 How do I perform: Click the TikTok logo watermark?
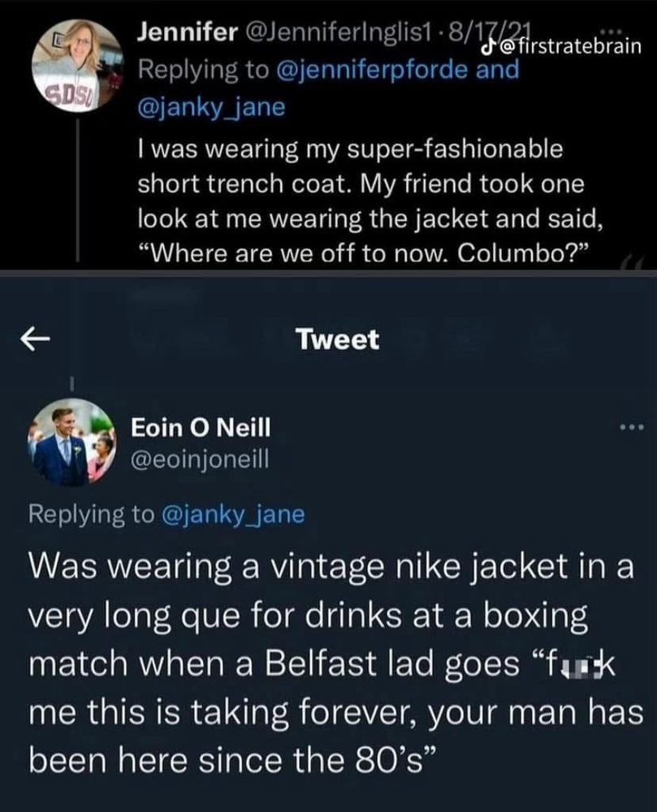coord(486,45)
